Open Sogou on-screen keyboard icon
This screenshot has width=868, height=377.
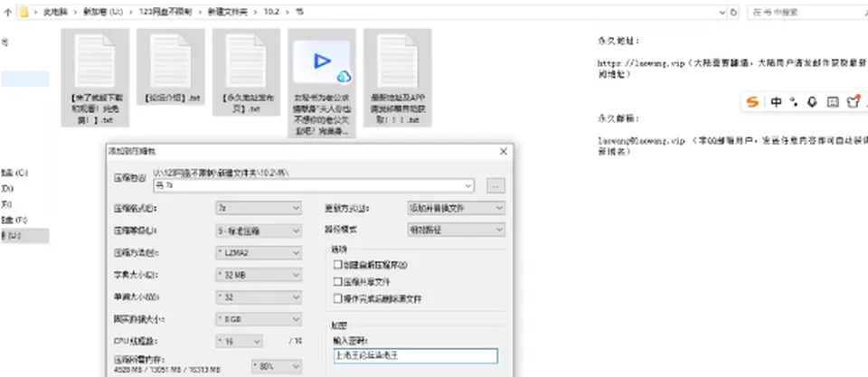tap(833, 102)
